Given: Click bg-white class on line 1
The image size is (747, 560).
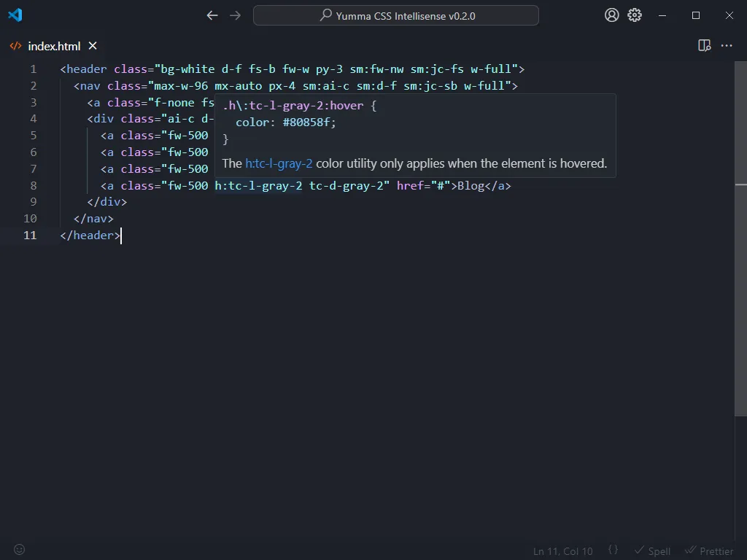Looking at the screenshot, I should pyautogui.click(x=187, y=69).
